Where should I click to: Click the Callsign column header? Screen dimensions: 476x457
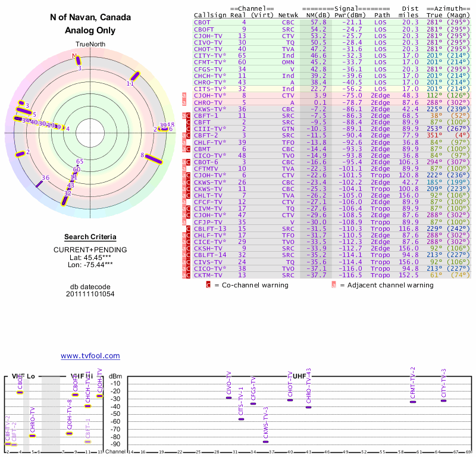click(x=209, y=15)
